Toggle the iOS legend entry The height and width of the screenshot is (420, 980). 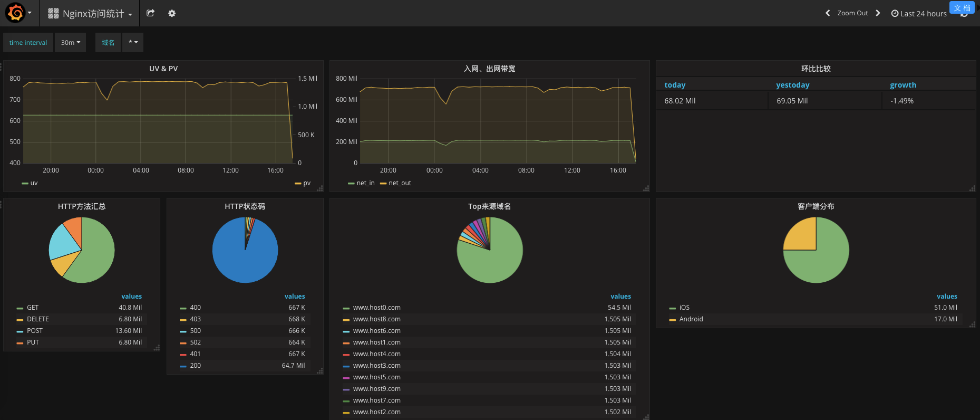click(684, 308)
